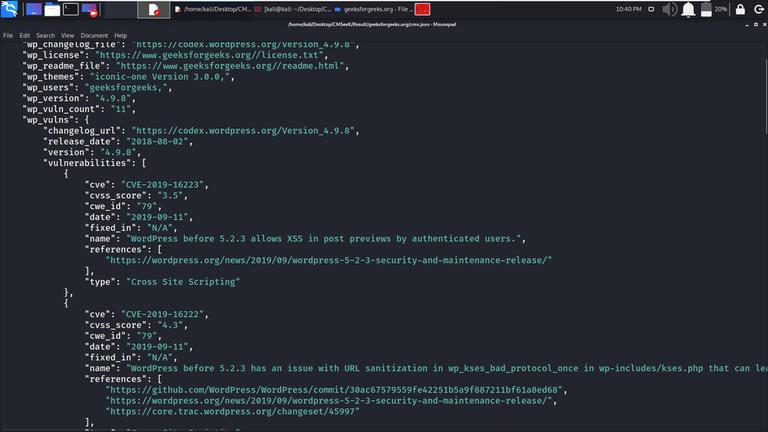Click the red recording indicator in the taskbar
This screenshot has height=432, width=768.
pos(422,9)
